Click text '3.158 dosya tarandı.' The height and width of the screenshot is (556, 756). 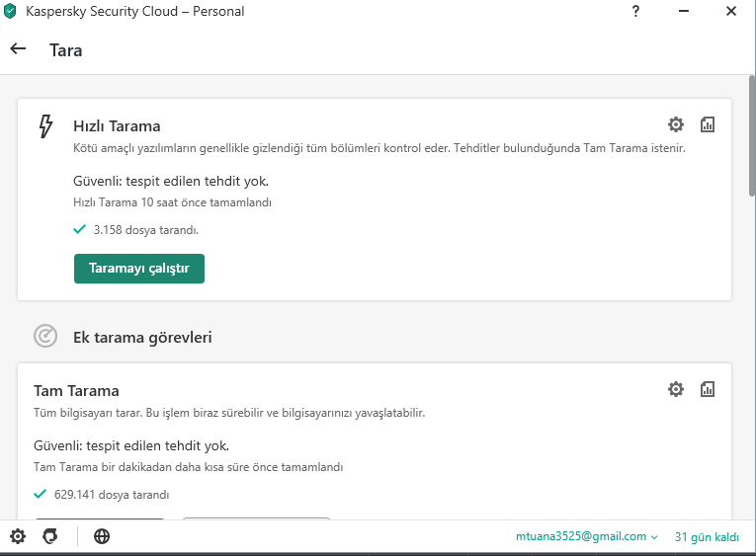145,230
